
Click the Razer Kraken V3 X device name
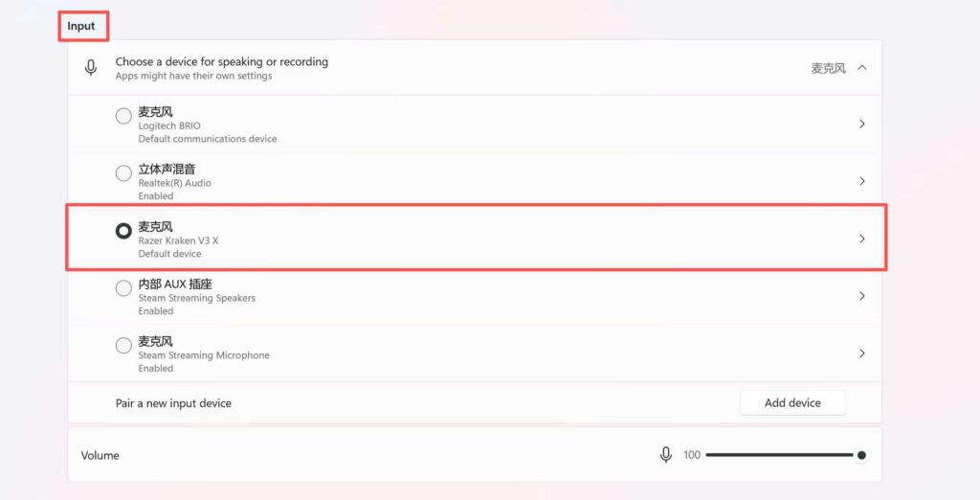(x=178, y=240)
